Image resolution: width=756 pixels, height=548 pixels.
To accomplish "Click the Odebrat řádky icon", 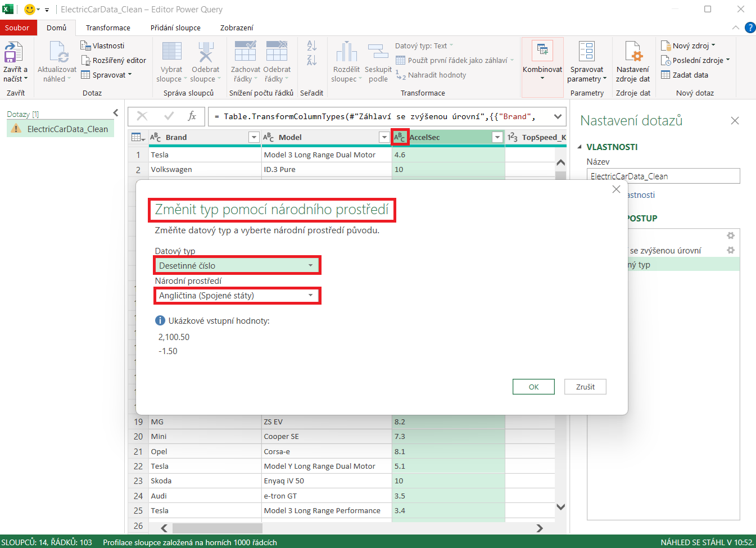I will coord(277,52).
